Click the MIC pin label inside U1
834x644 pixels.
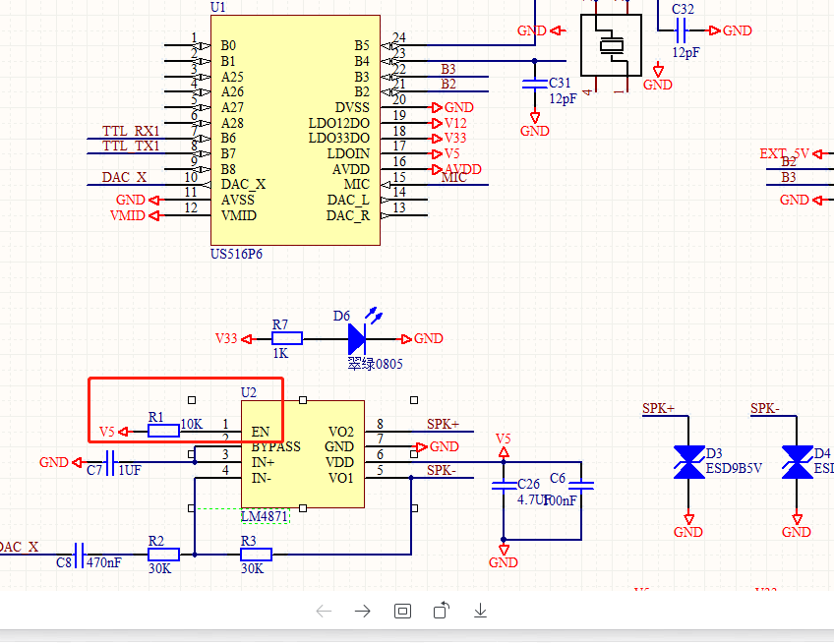(x=356, y=184)
